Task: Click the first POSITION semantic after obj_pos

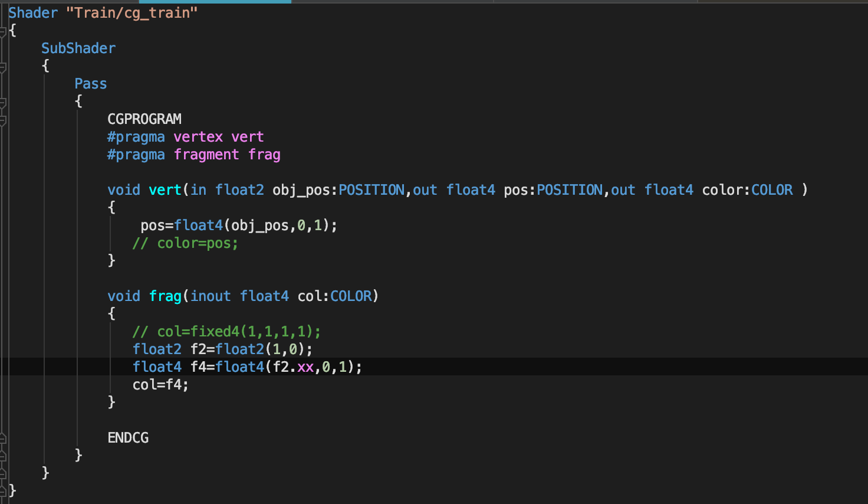Action: click(x=371, y=190)
